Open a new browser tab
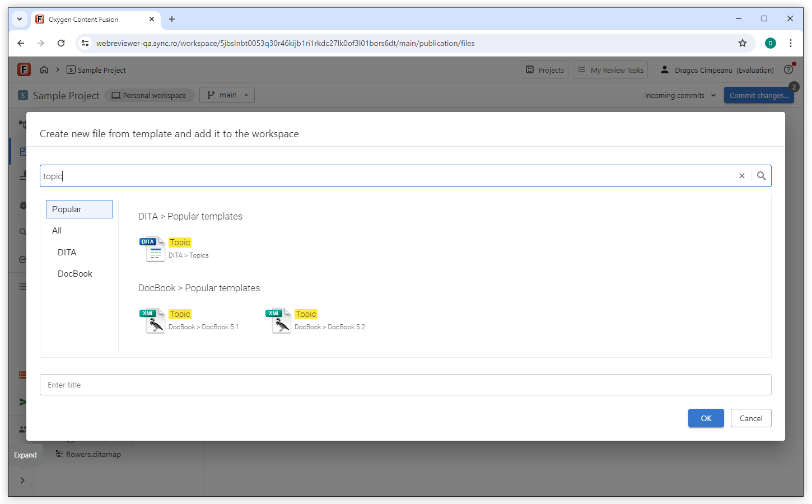Viewport: 812px width, 504px height. tap(172, 19)
